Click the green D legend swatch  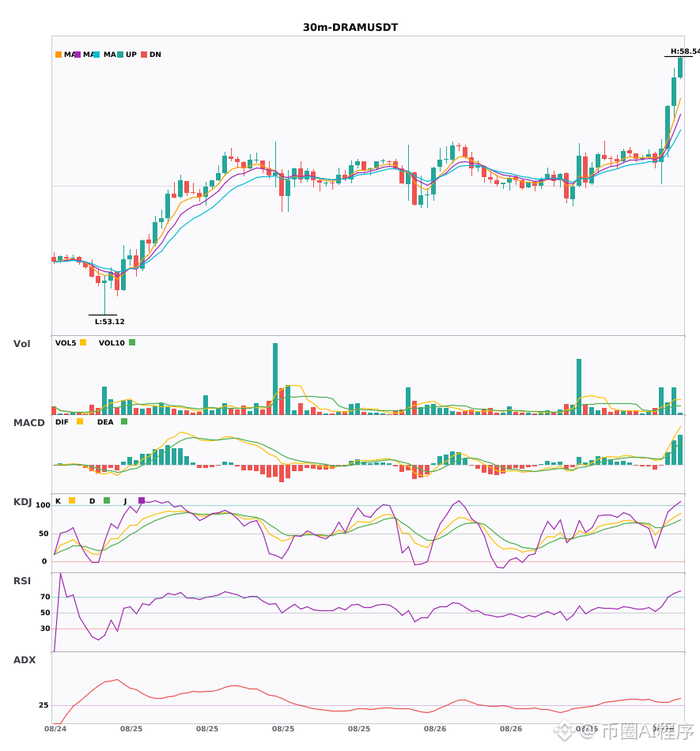[x=107, y=500]
